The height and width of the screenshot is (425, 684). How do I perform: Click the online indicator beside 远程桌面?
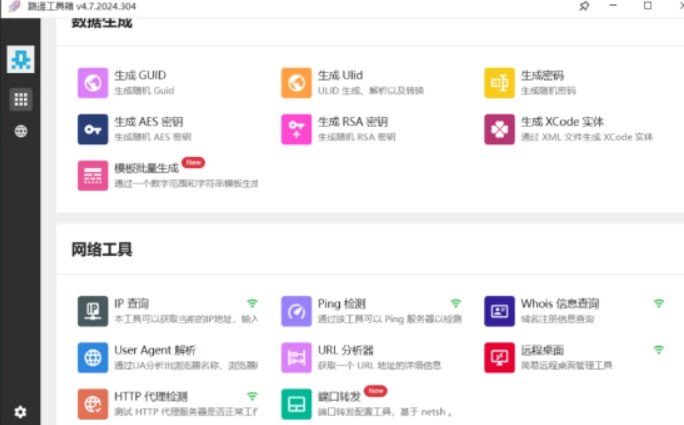coord(659,350)
